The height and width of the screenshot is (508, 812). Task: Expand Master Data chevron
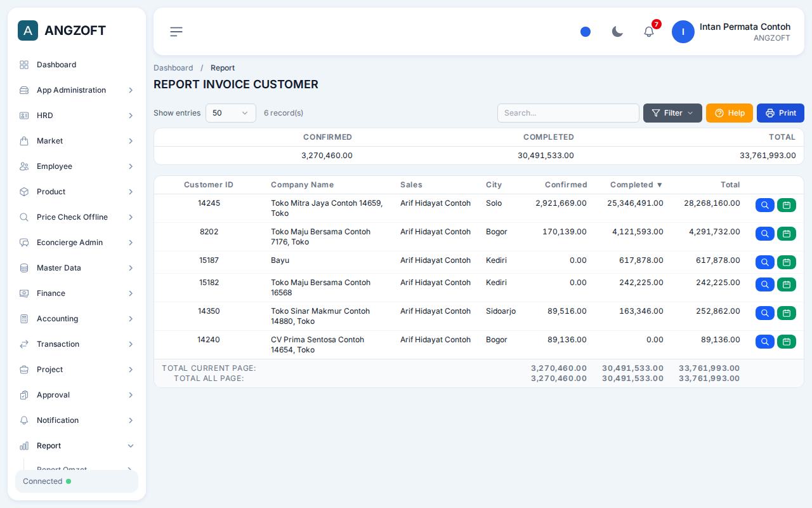click(131, 268)
